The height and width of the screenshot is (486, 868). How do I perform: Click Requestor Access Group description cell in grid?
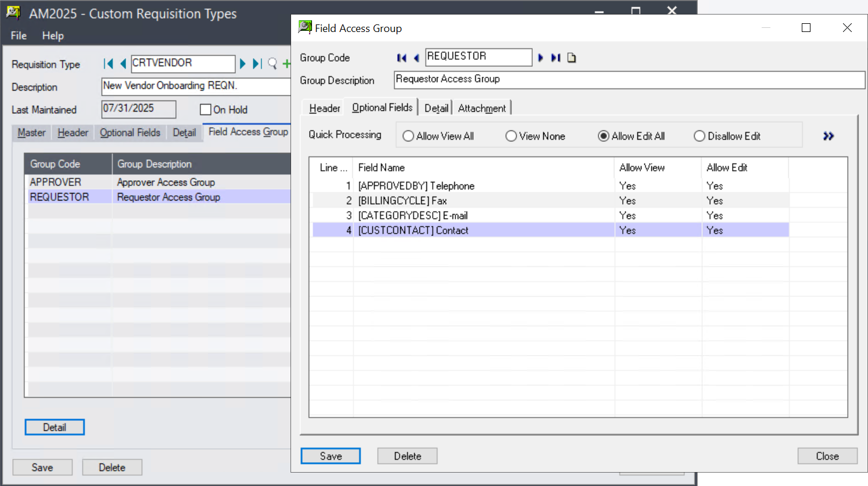pos(201,197)
